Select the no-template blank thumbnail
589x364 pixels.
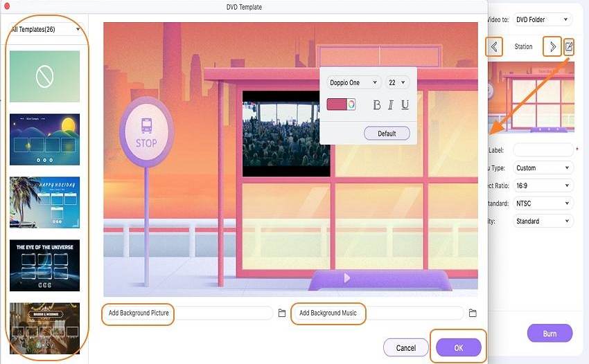pyautogui.click(x=45, y=77)
